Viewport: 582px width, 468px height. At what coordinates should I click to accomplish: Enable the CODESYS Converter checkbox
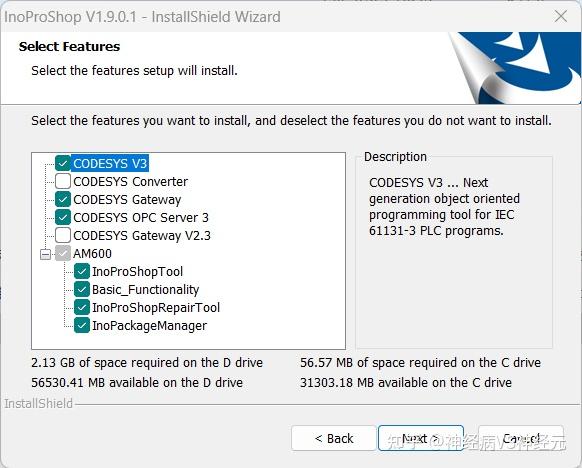pyautogui.click(x=63, y=181)
